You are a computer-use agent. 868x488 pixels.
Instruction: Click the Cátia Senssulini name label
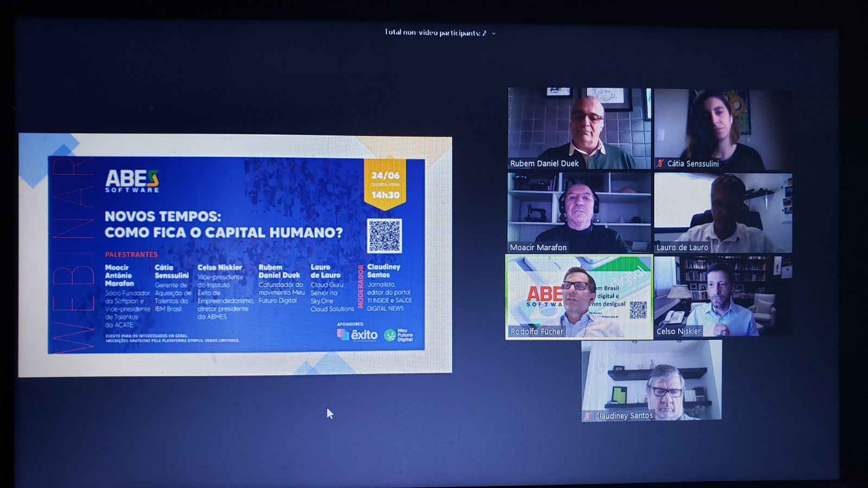[693, 163]
